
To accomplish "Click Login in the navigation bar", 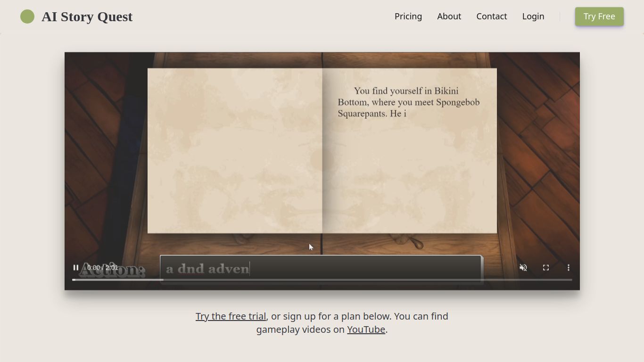I will pyautogui.click(x=533, y=16).
